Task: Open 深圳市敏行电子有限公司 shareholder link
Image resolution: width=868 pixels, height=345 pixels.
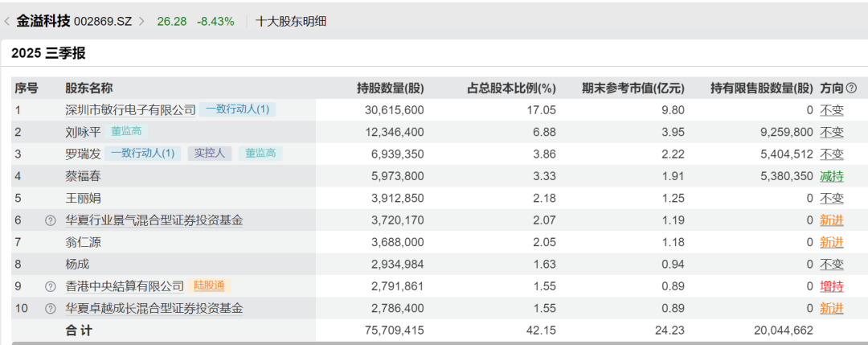Action: click(130, 109)
